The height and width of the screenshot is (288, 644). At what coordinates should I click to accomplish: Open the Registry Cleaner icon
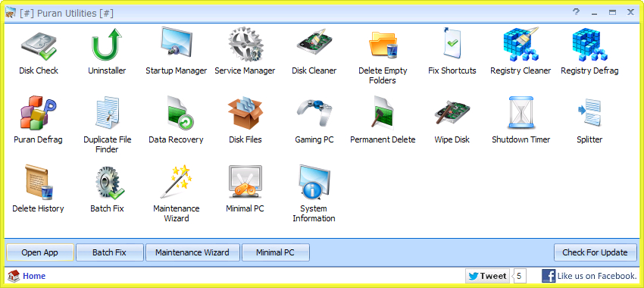pos(521,45)
